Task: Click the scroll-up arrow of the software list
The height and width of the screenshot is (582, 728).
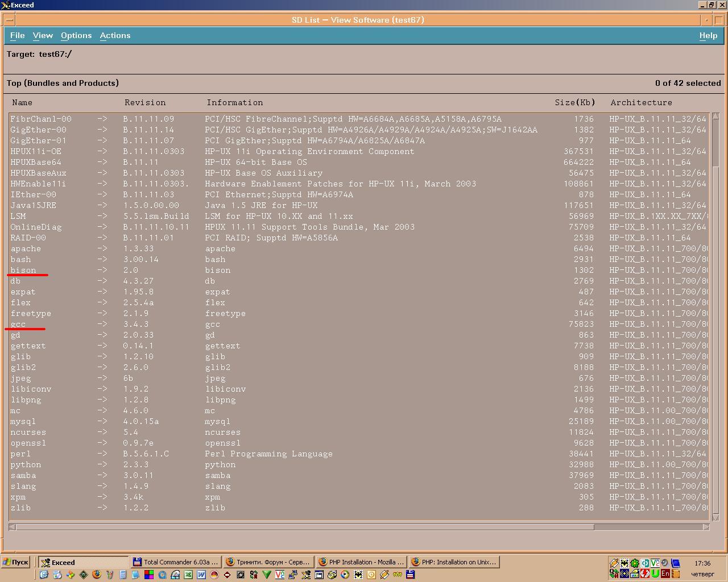Action: (x=715, y=117)
